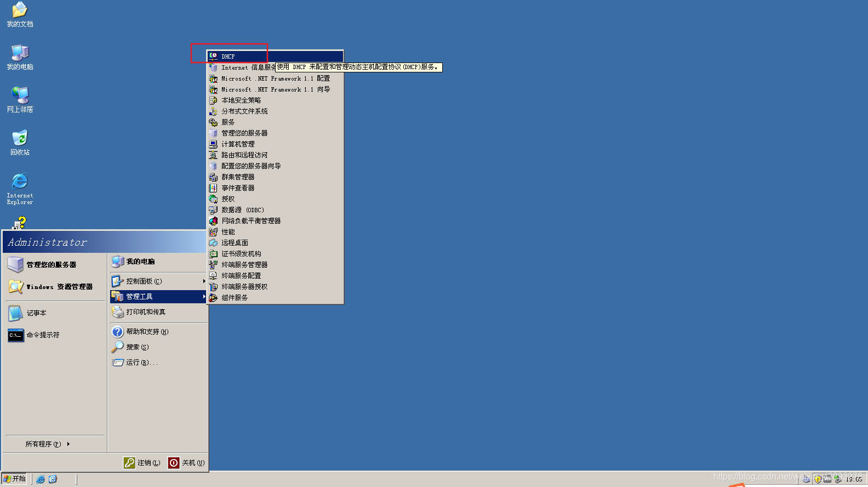
Task: Click the Microsoft .NET Framework 1.1 配置 icon
Action: click(x=213, y=78)
